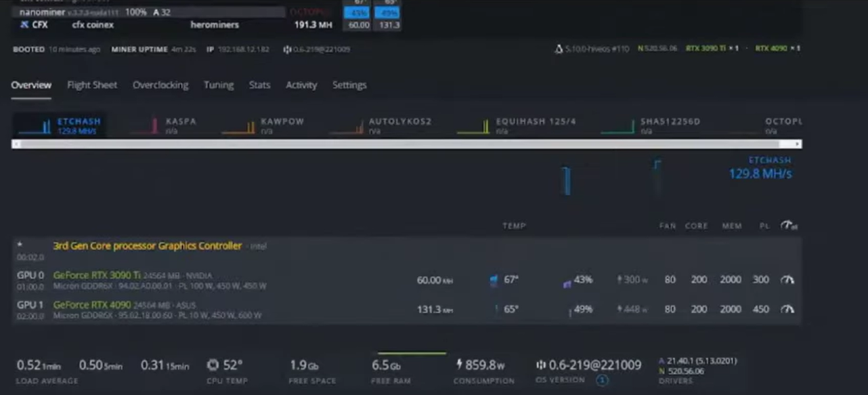Screen dimensions: 868x395
Task: Click the CFX coin icon
Action: (x=24, y=24)
